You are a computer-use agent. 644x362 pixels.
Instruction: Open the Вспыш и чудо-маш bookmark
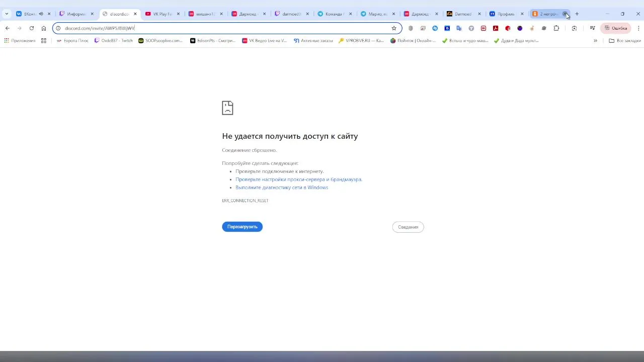click(465, 41)
